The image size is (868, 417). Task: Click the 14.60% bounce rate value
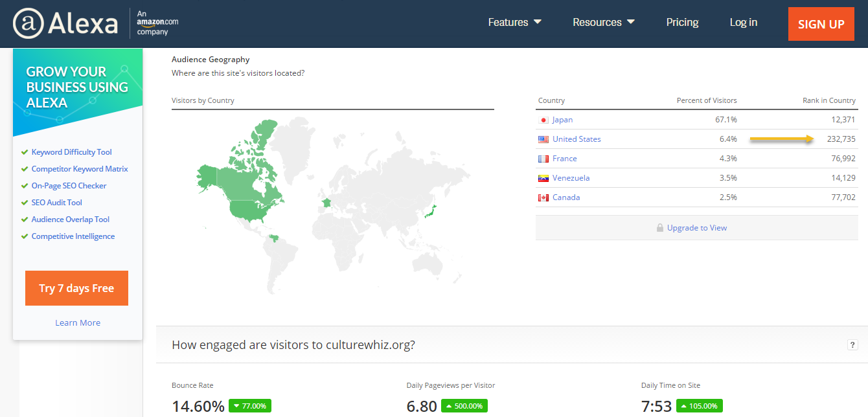[198, 406]
